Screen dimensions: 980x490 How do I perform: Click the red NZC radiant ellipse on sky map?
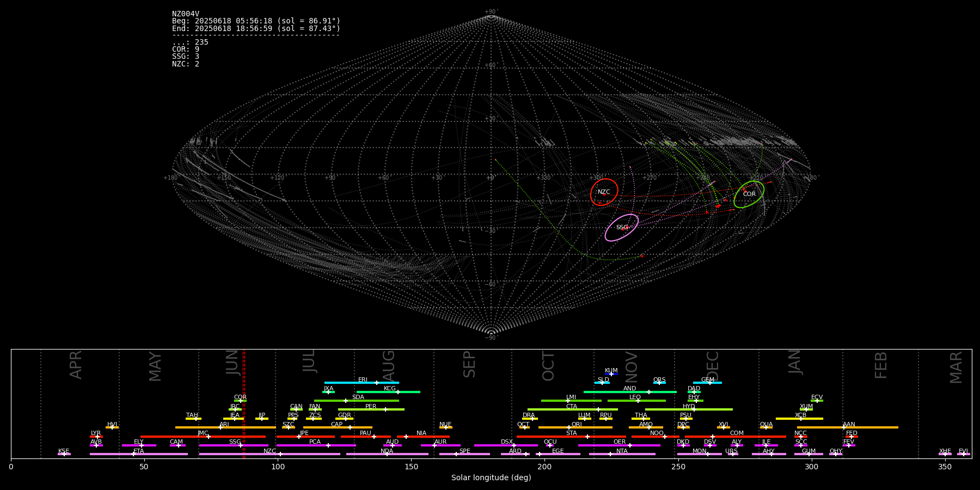[604, 192]
